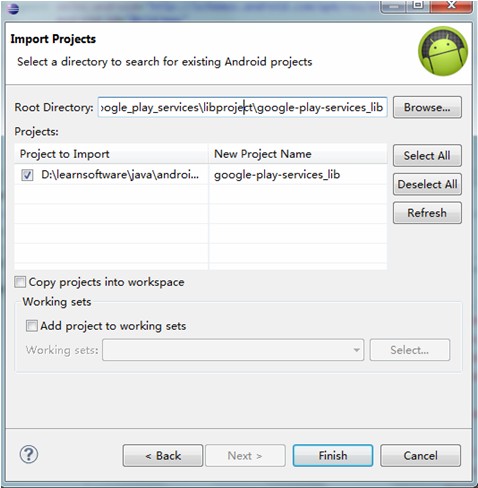Click the Deselect All button
This screenshot has height=488, width=478.
coord(427,184)
